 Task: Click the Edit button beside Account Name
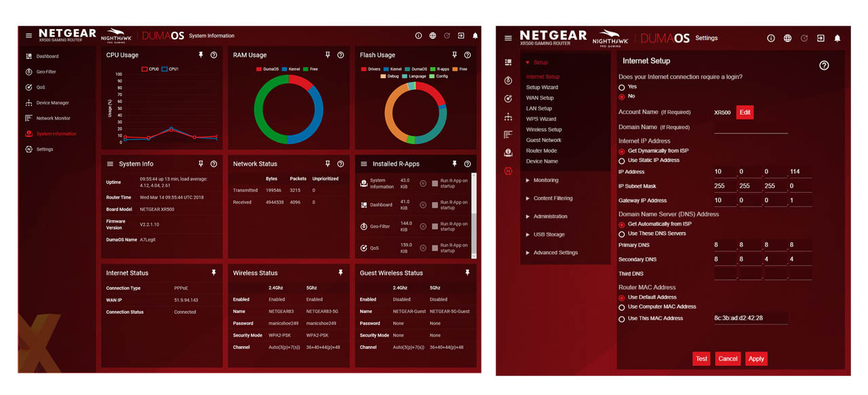pyautogui.click(x=745, y=113)
